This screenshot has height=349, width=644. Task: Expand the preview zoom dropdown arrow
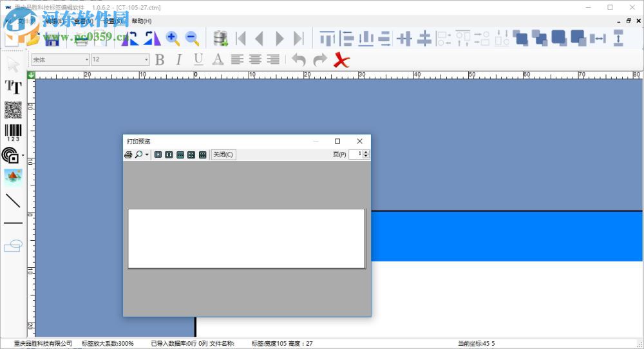tap(147, 155)
